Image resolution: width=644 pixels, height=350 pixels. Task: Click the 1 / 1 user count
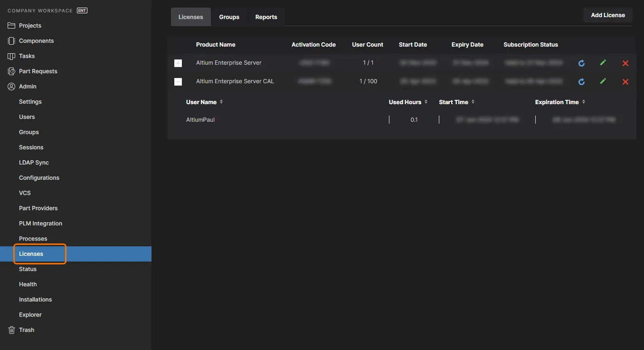tap(368, 63)
